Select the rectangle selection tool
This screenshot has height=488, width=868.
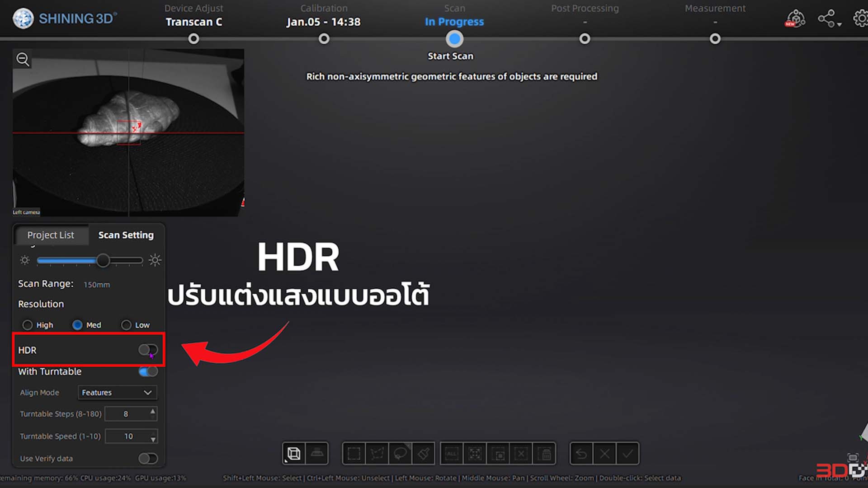[x=354, y=454]
